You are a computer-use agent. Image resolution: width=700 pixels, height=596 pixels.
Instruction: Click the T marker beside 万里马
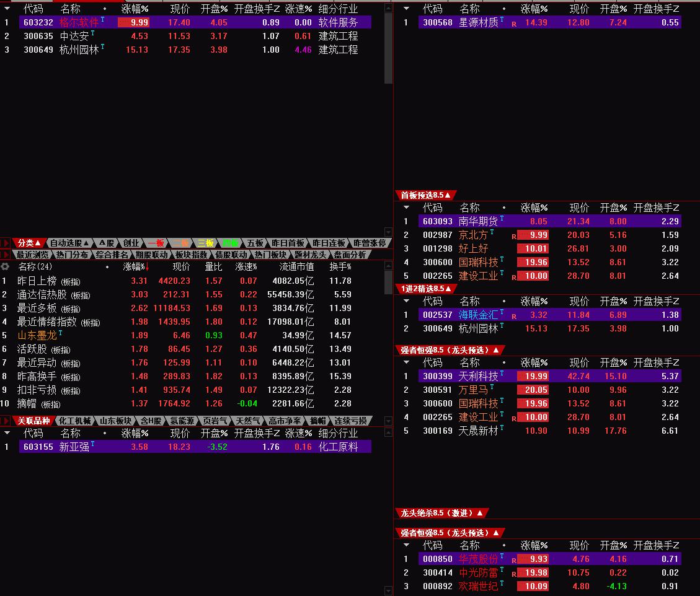pyautogui.click(x=492, y=387)
